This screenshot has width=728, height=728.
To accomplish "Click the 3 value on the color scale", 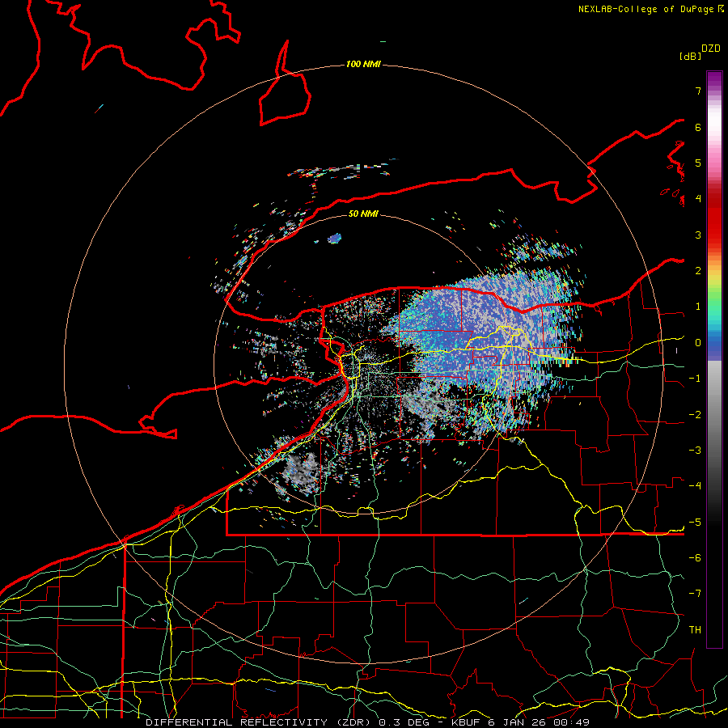I will pos(697,235).
